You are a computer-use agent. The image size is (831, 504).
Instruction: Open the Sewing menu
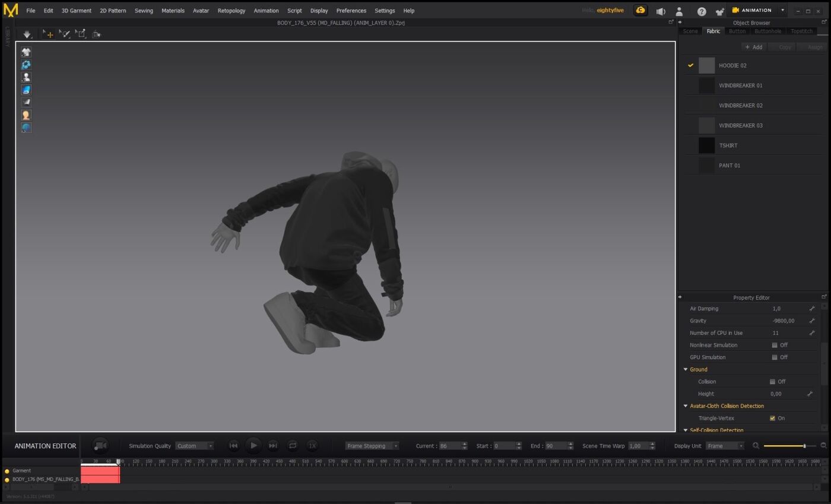(x=144, y=11)
